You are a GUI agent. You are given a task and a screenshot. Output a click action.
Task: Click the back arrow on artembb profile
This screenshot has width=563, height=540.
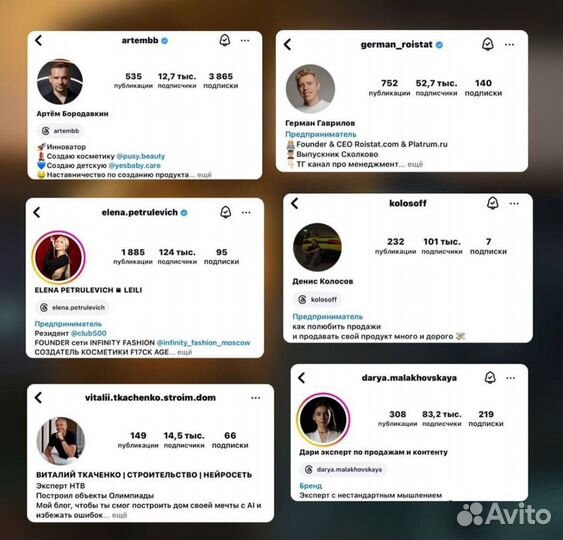[x=39, y=40]
